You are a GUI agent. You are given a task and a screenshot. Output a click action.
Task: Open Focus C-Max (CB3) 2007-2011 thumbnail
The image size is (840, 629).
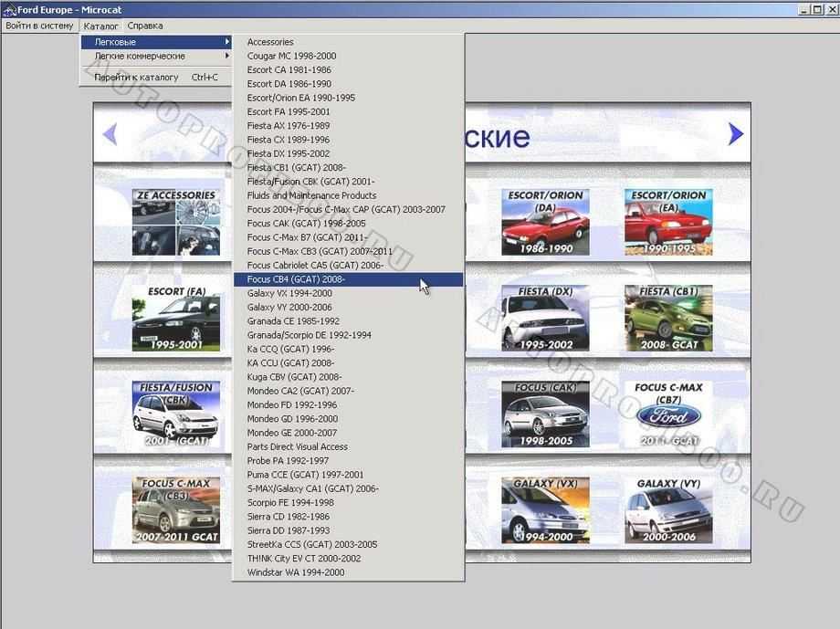[x=175, y=510]
